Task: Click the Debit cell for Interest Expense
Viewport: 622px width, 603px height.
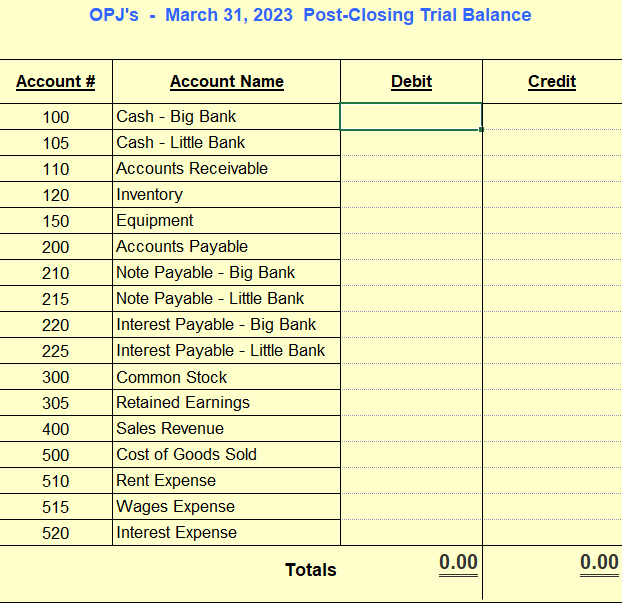Action: coord(411,533)
